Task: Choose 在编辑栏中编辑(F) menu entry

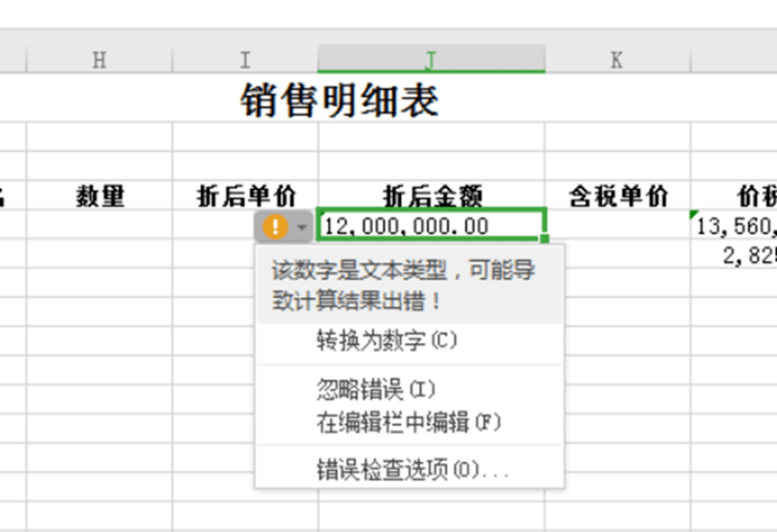Action: 409,423
